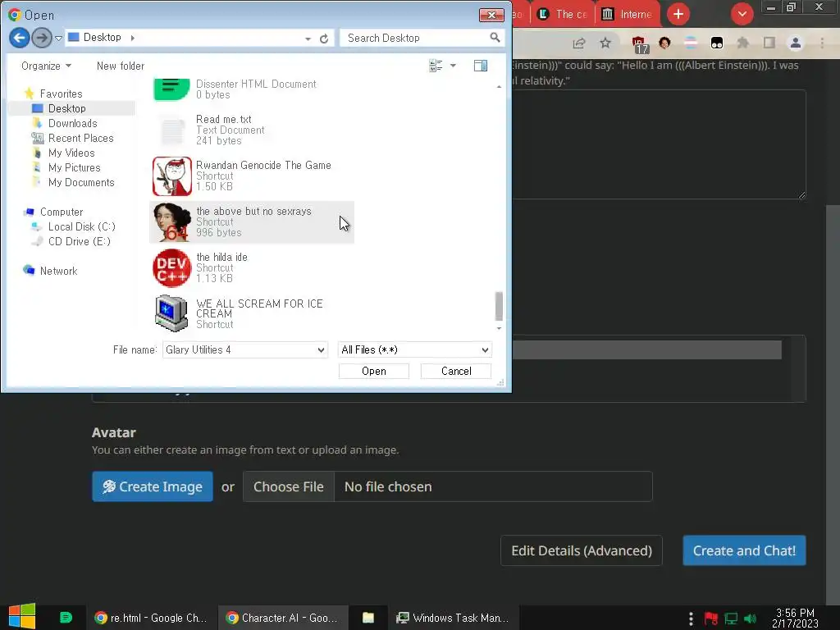Toggle the preview pane icon
The image size is (840, 630).
pos(481,66)
